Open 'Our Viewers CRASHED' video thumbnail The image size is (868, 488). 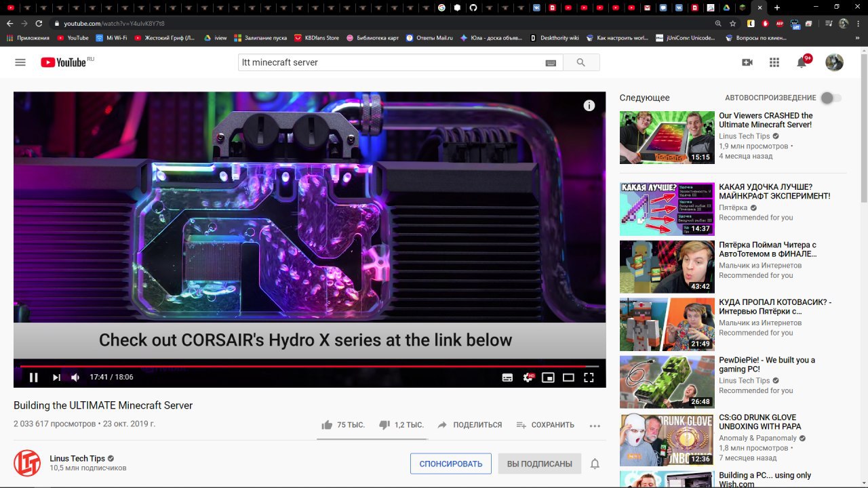[x=667, y=138]
